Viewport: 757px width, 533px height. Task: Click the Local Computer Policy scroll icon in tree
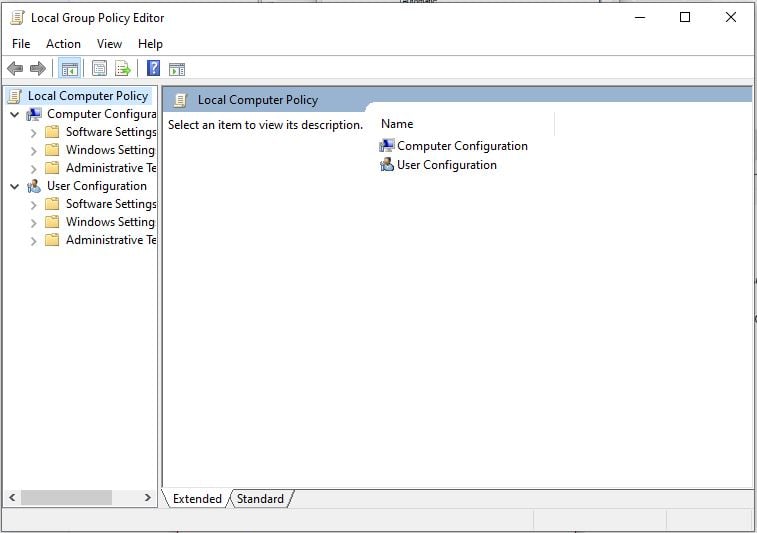15,96
